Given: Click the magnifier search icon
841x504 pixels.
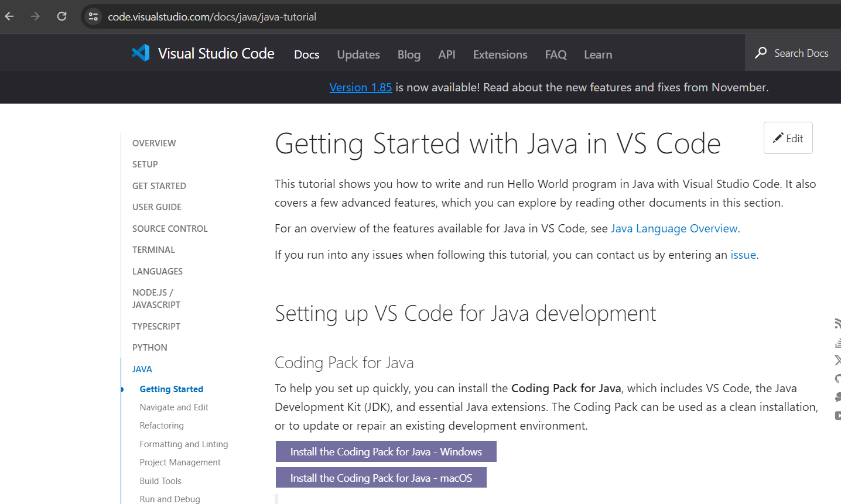Looking at the screenshot, I should 761,53.
